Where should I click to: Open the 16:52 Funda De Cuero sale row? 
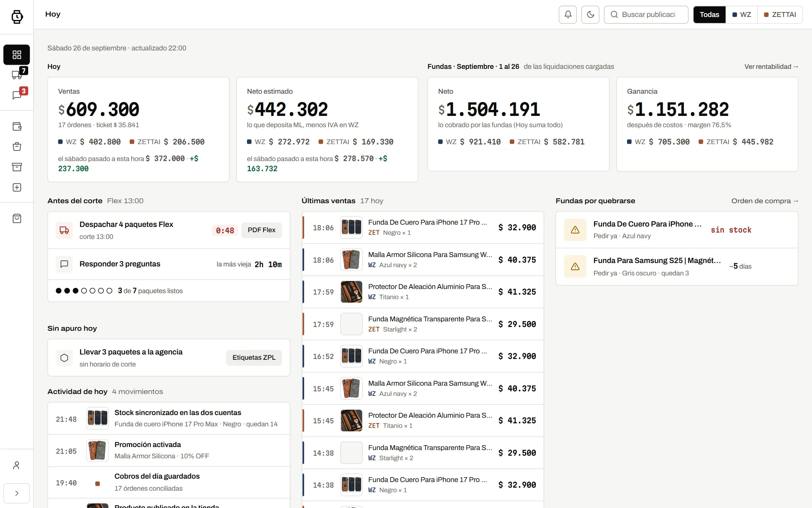point(423,356)
